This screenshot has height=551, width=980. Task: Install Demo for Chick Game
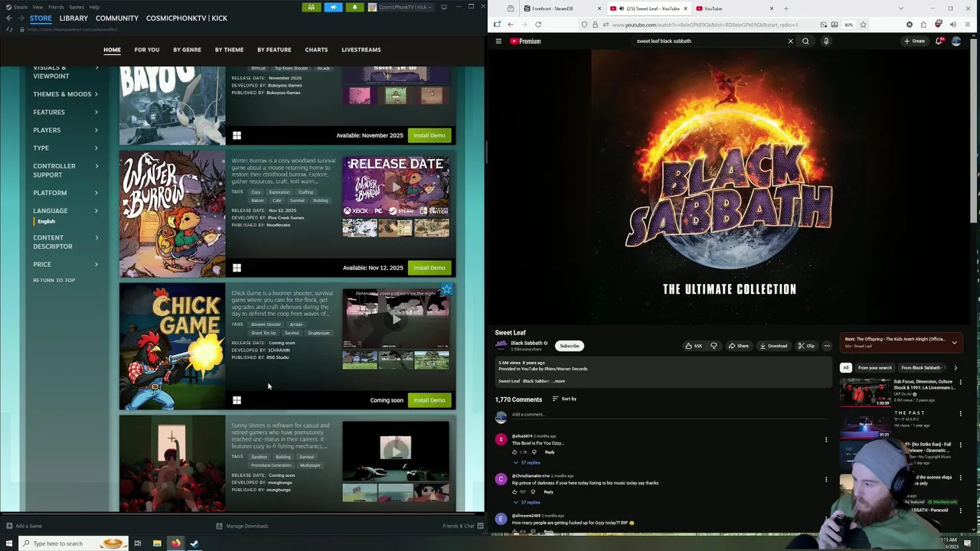click(430, 400)
